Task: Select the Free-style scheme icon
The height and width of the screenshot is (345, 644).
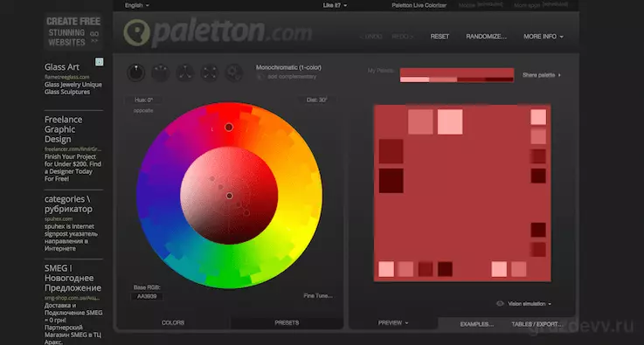Action: tap(233, 72)
